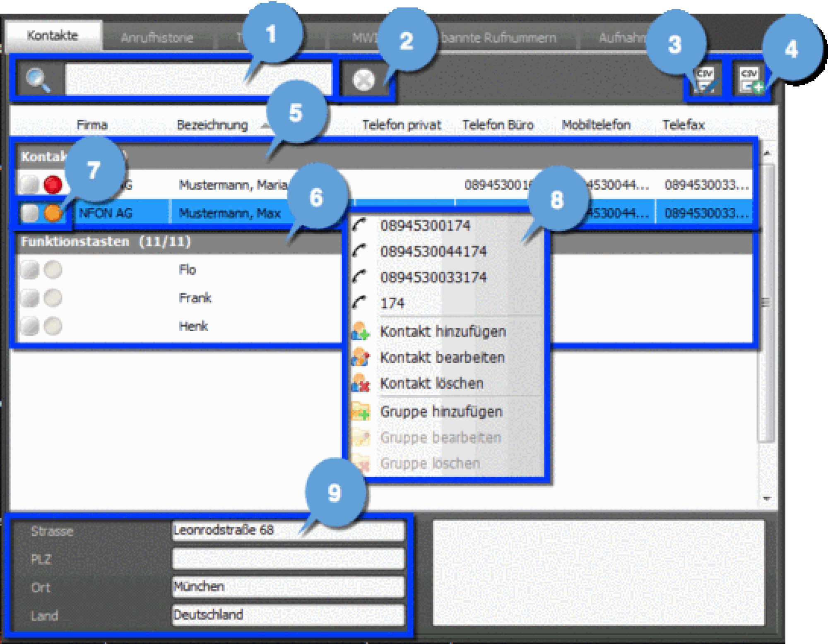Switch to the Anrufhistorie tab

pos(157,38)
